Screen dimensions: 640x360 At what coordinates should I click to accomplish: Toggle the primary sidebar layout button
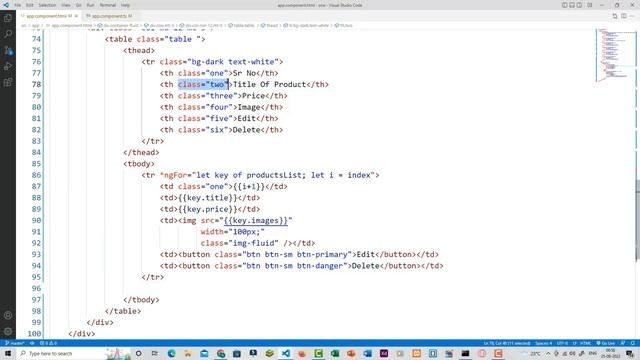click(564, 5)
